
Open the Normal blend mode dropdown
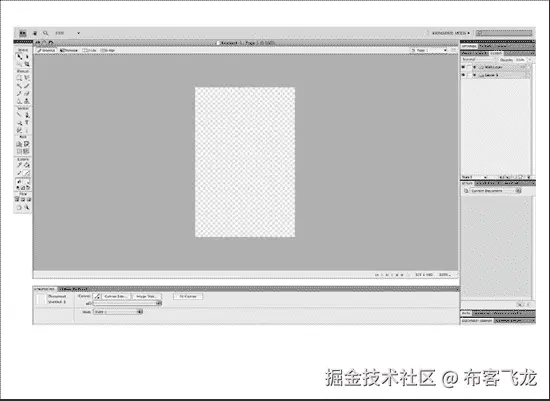point(479,59)
